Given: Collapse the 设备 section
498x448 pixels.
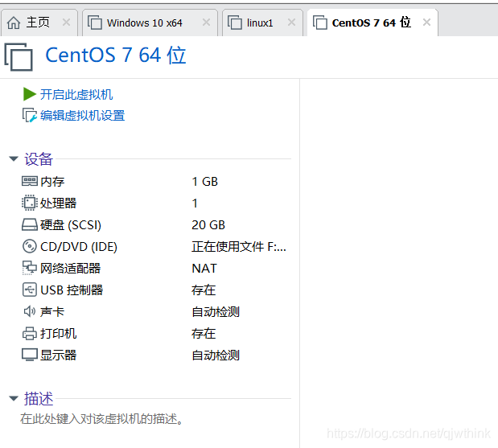Looking at the screenshot, I should click(14, 158).
